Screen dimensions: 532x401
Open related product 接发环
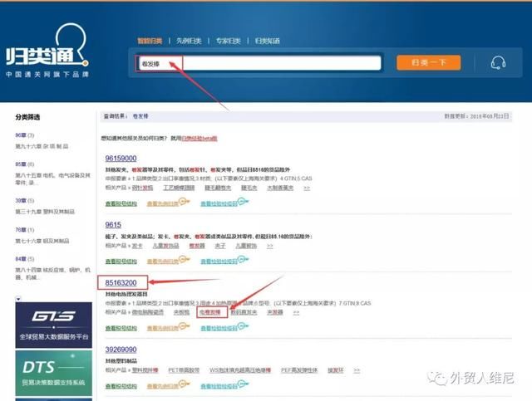coord(336,370)
